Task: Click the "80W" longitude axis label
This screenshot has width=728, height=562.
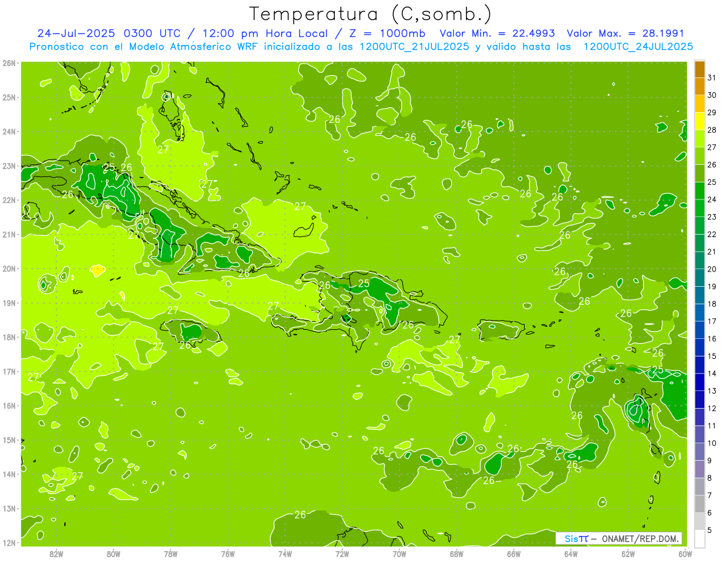Action: click(x=113, y=554)
